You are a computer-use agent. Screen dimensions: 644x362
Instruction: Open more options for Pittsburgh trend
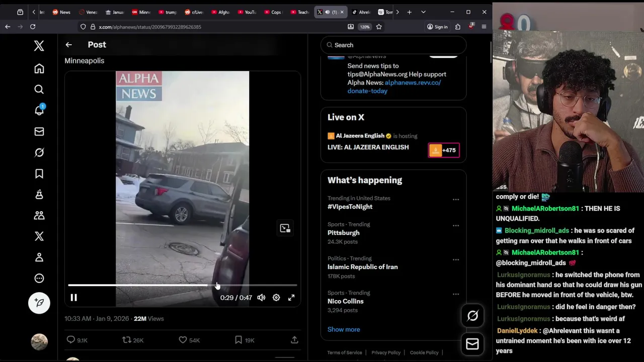[456, 226]
